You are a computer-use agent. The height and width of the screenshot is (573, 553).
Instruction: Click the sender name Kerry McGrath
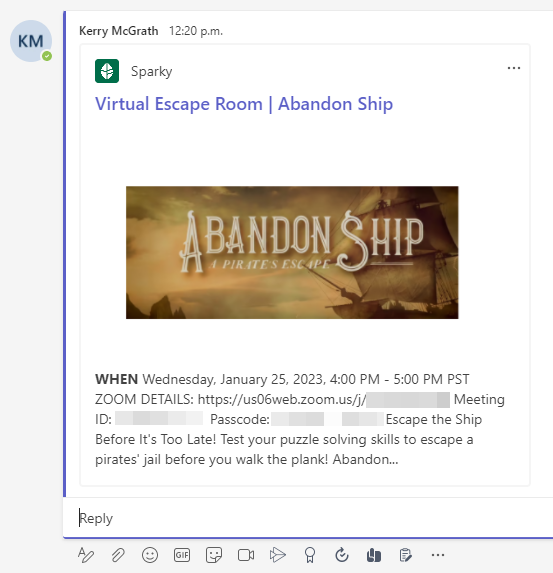[119, 31]
